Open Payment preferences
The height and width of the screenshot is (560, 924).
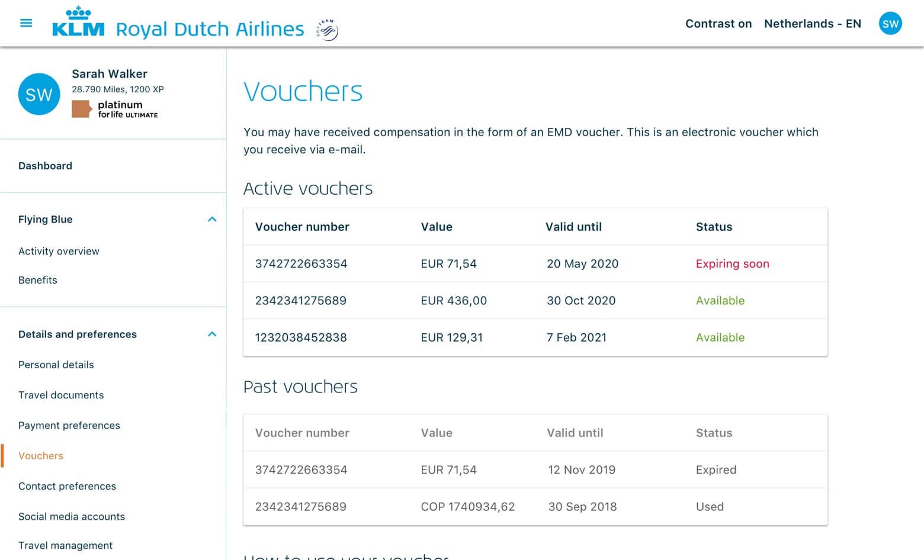[x=69, y=426]
